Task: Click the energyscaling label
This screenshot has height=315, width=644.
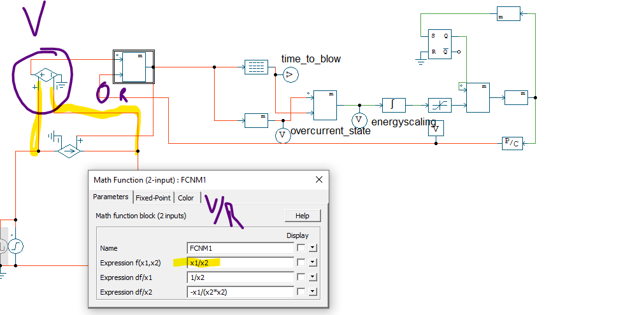Action: coord(403,122)
